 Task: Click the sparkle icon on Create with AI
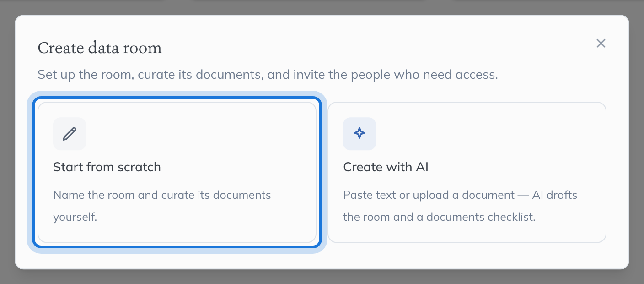tap(360, 134)
